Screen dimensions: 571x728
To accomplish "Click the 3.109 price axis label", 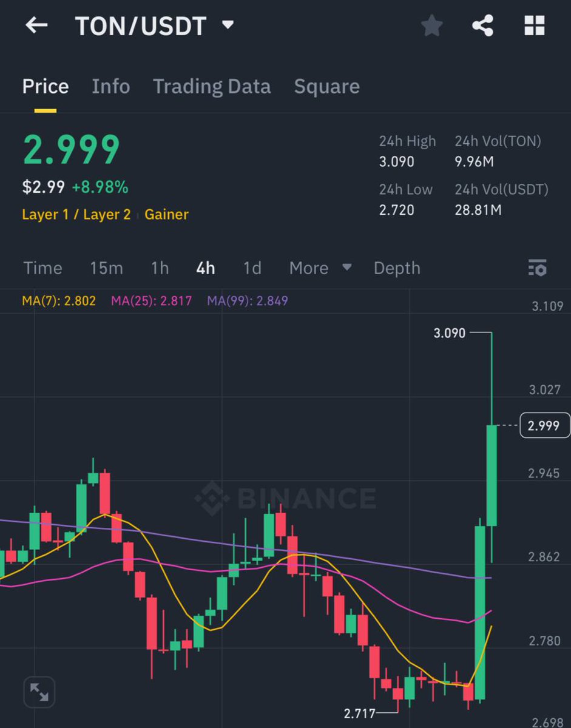I will pyautogui.click(x=547, y=306).
